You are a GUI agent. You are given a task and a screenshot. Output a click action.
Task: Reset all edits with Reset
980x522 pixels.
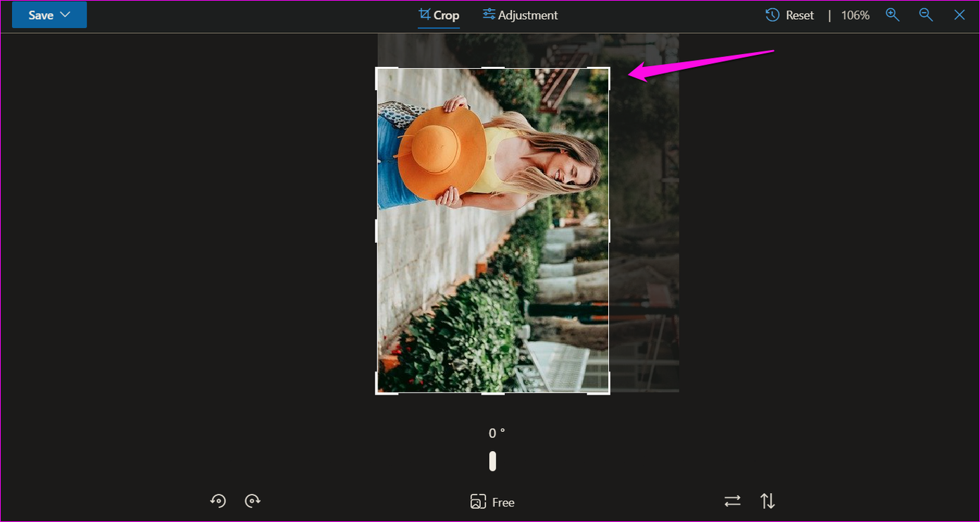click(790, 15)
